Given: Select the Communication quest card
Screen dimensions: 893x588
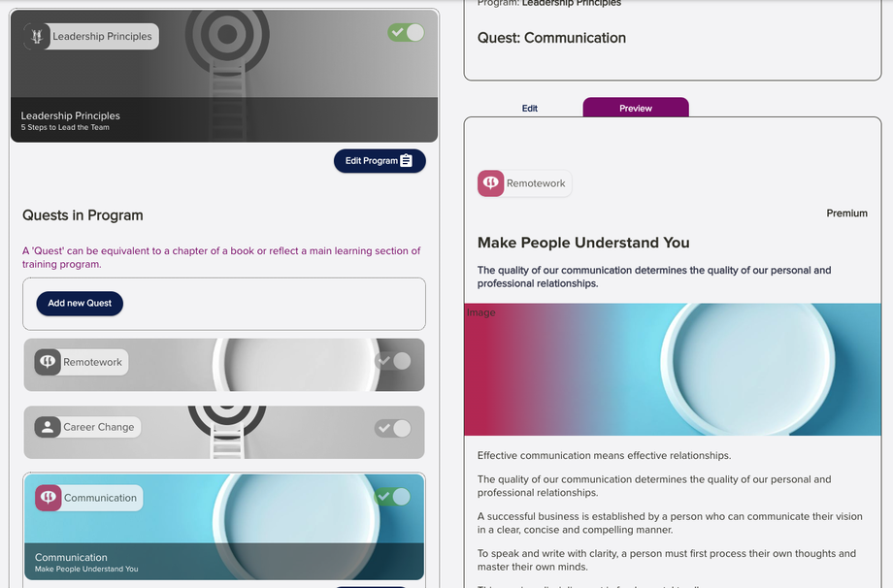Looking at the screenshot, I should coord(224,527).
